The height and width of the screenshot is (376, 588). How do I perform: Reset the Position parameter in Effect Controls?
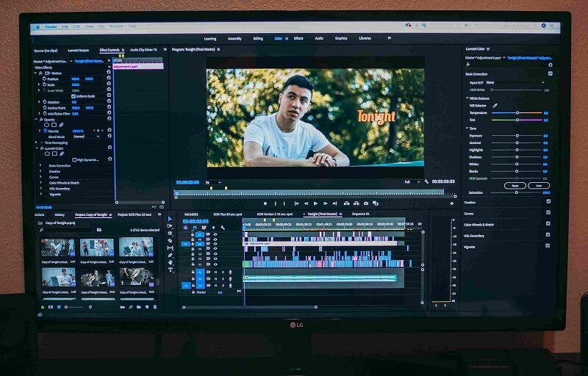(109, 79)
